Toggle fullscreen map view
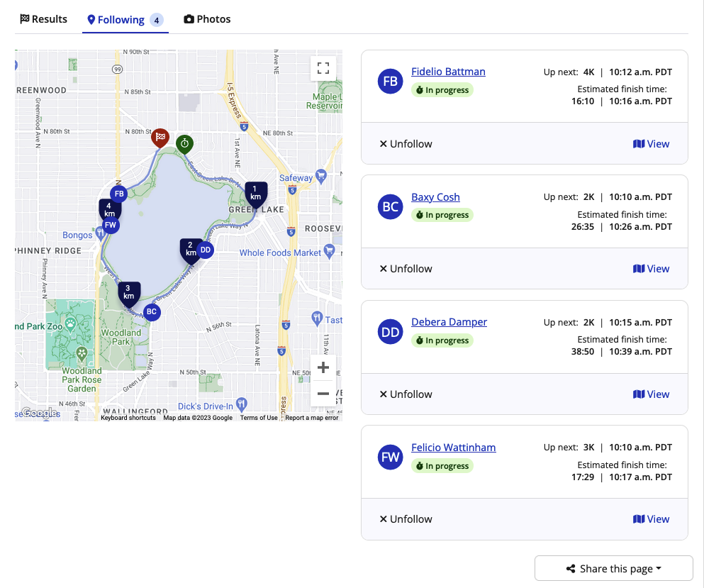 323,68
